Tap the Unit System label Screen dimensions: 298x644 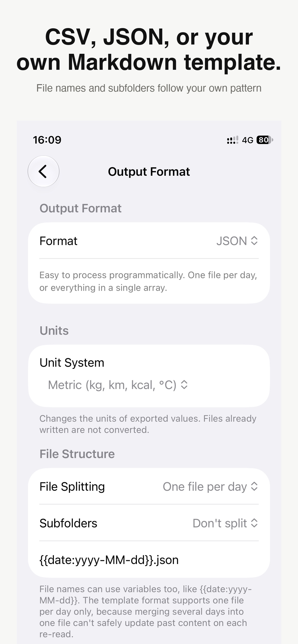pos(72,363)
